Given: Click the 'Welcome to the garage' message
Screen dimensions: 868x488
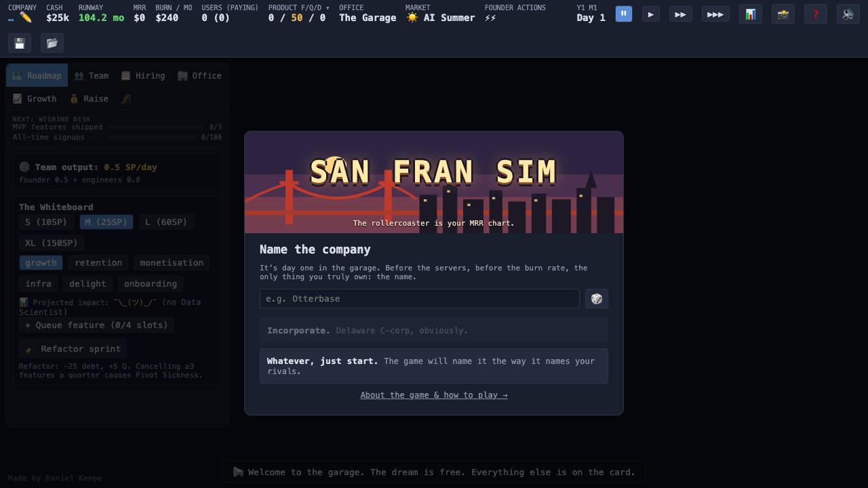Looking at the screenshot, I should pos(434,472).
